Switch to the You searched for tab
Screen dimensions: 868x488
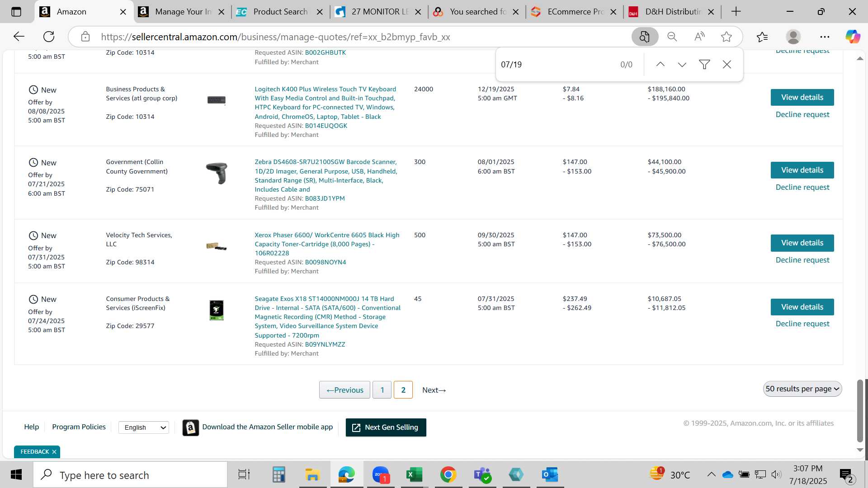tap(477, 12)
